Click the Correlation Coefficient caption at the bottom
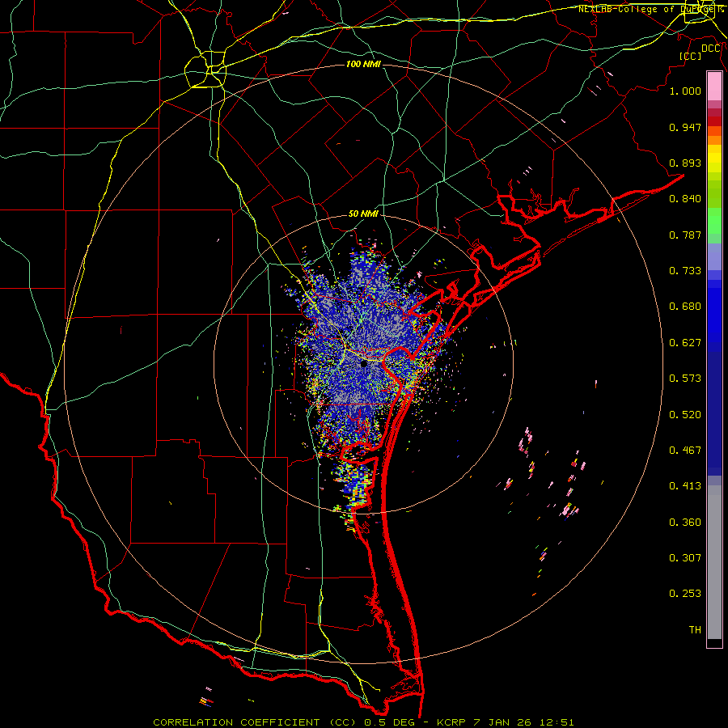This screenshot has width=728, height=728. [363, 722]
